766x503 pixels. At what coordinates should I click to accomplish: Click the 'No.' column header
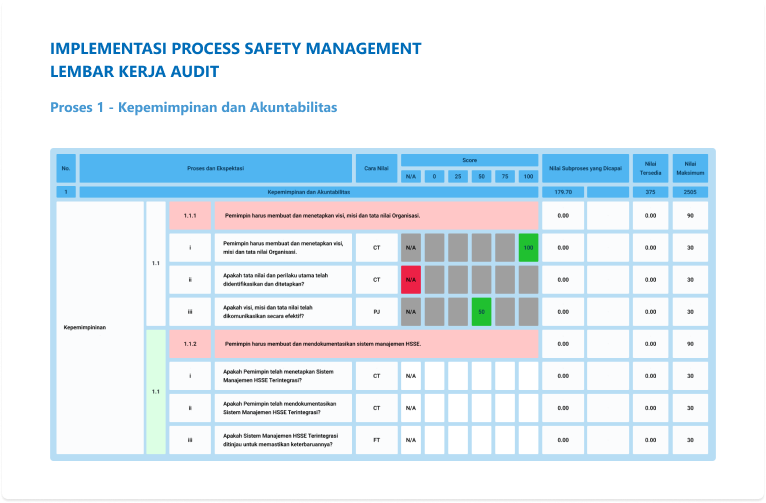coord(66,168)
